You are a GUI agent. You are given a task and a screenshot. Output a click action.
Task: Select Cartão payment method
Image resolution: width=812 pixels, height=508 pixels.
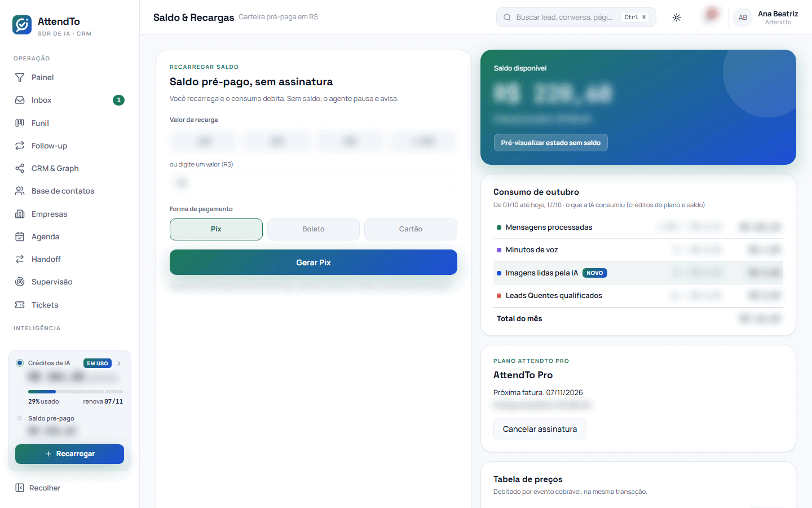411,229
